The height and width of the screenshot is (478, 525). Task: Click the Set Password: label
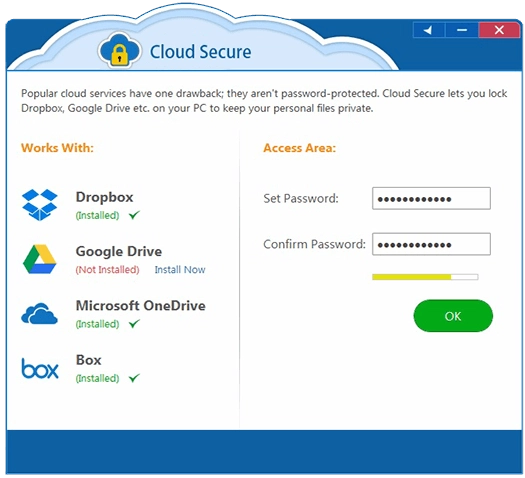(x=301, y=198)
